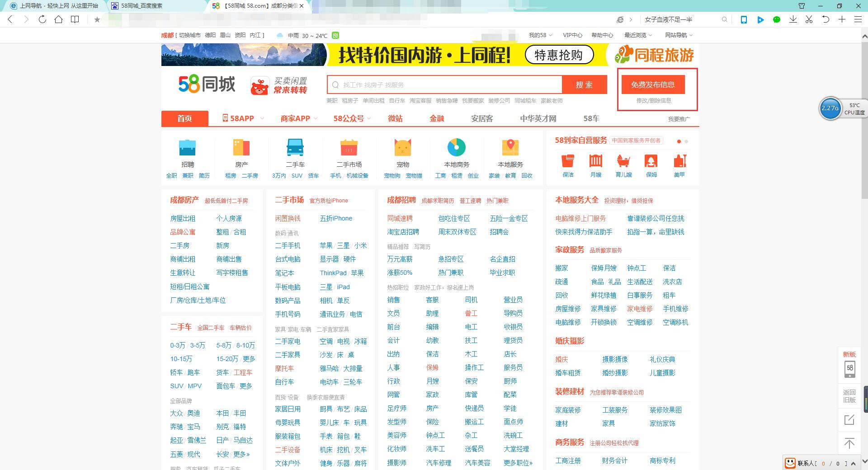Image resolution: width=868 pixels, height=470 pixels.
Task: Open the 房产 buildings category icon
Action: [x=241, y=147]
